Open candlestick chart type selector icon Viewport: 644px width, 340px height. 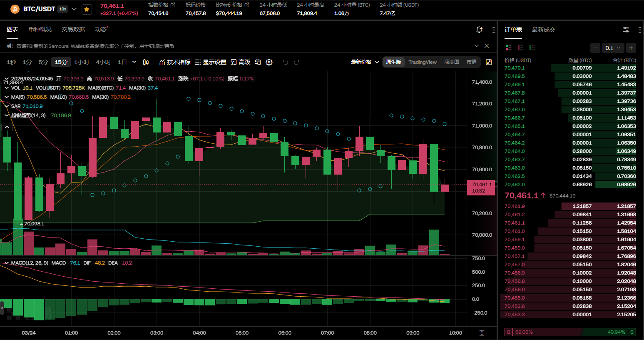[146, 62]
